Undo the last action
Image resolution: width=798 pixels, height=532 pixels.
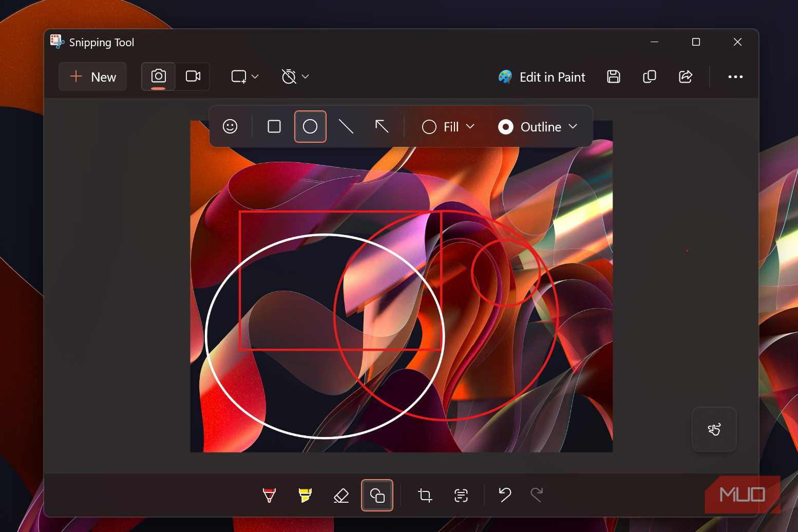505,495
